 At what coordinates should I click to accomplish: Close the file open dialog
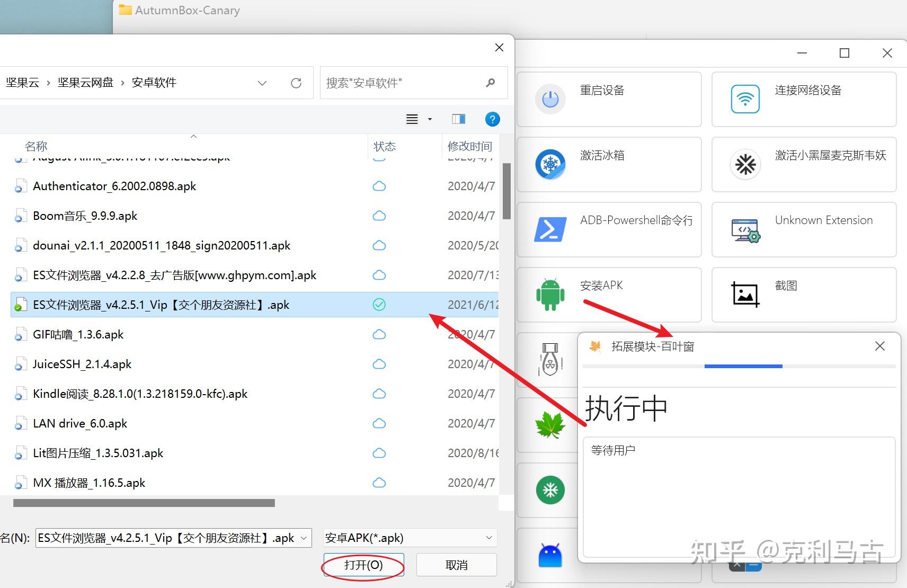[x=499, y=48]
